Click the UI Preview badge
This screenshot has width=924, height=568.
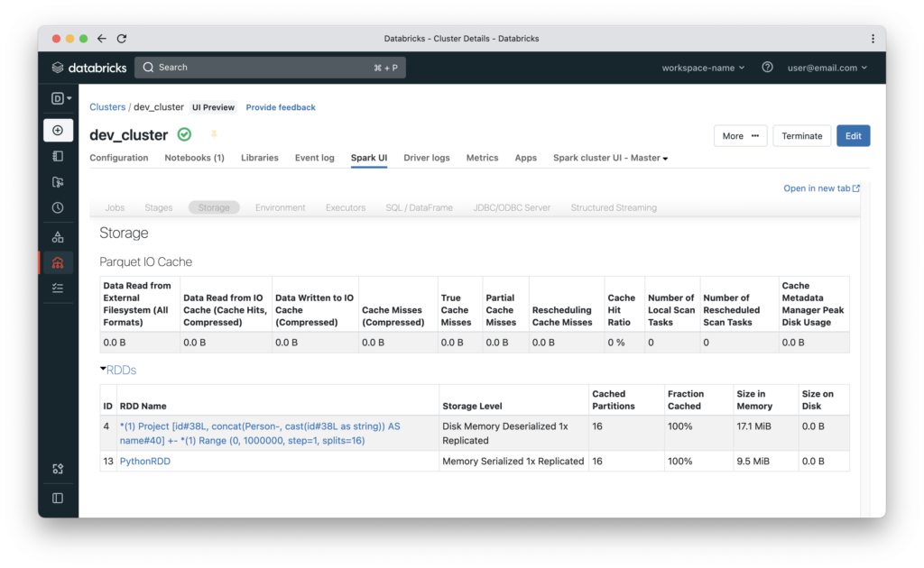(213, 106)
